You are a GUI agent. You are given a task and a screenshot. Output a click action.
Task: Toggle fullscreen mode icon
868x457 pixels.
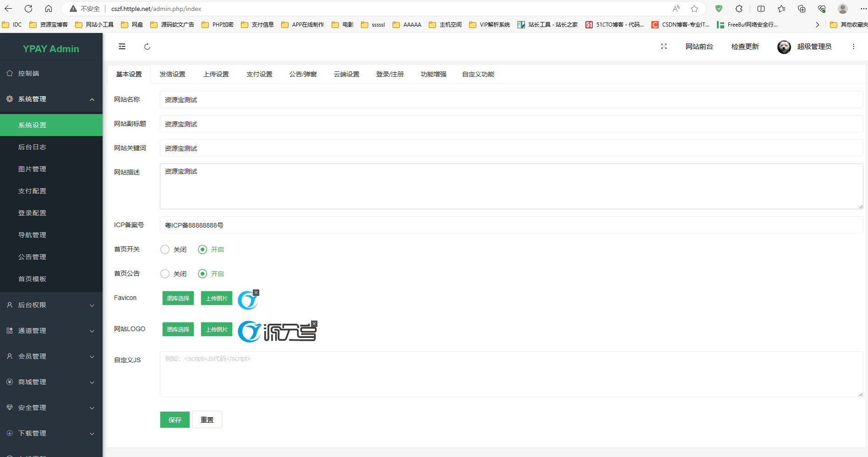coord(664,47)
